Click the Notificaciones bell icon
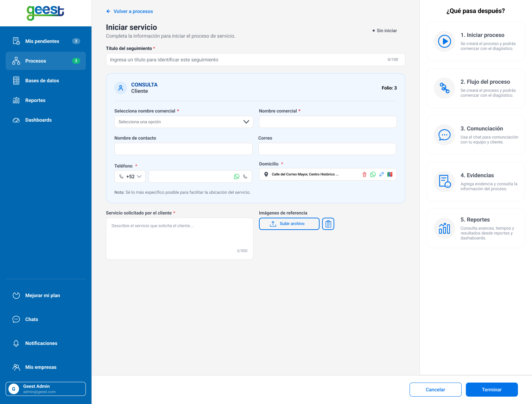Image resolution: width=532 pixels, height=404 pixels. pos(16,343)
